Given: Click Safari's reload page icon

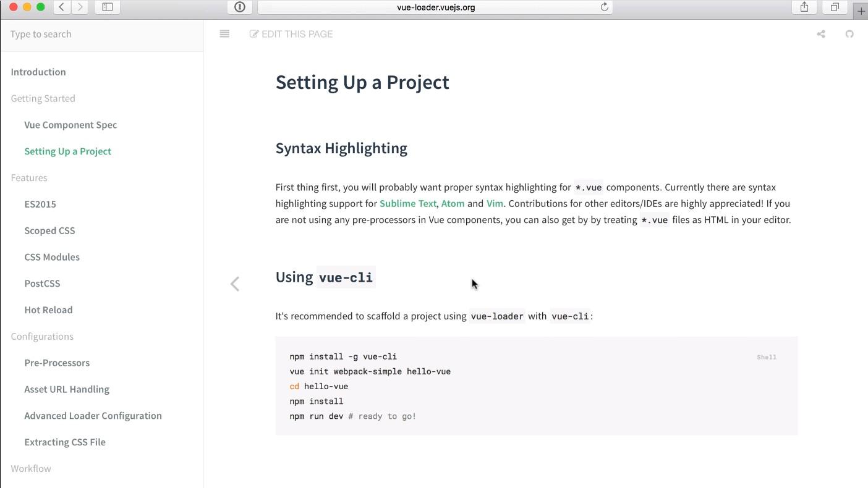Looking at the screenshot, I should tap(605, 7).
